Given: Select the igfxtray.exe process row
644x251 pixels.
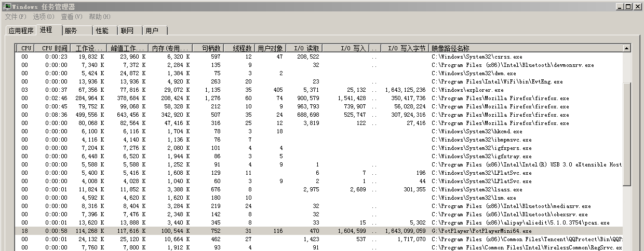Looking at the screenshot, I should 320,156.
